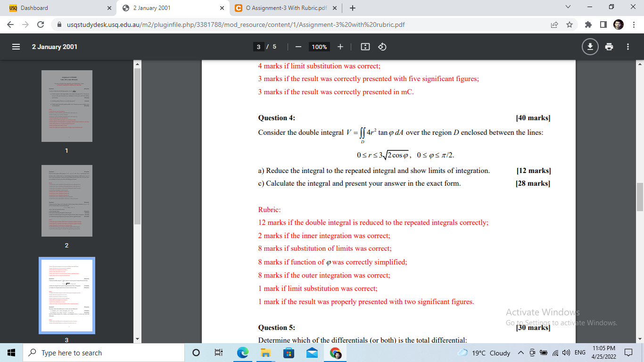
Task: Go back in browser history
Action: pos(11,25)
